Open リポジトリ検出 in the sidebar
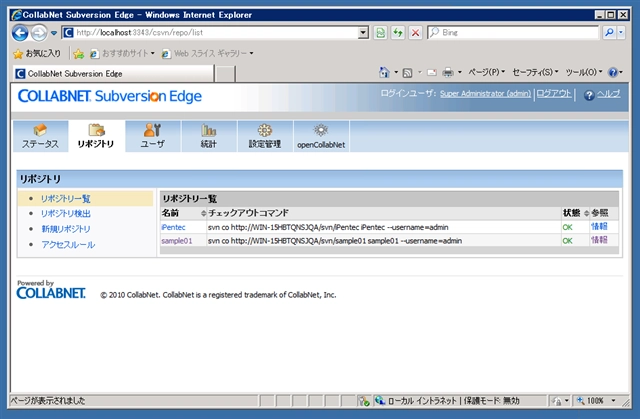Image resolution: width=640 pixels, height=419 pixels. (x=66, y=213)
